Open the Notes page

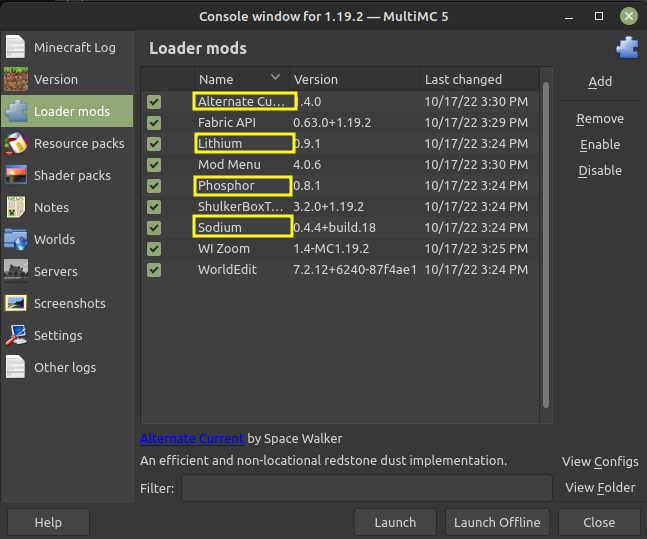point(67,207)
